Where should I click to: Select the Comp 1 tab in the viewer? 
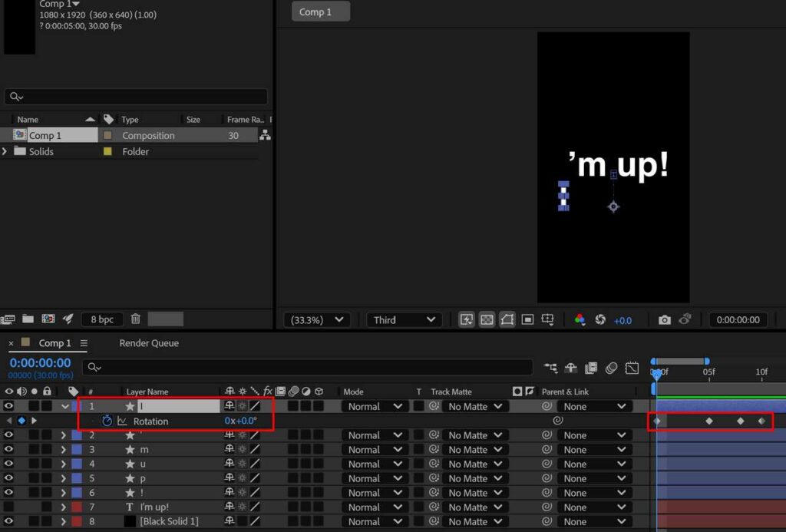[x=321, y=12]
